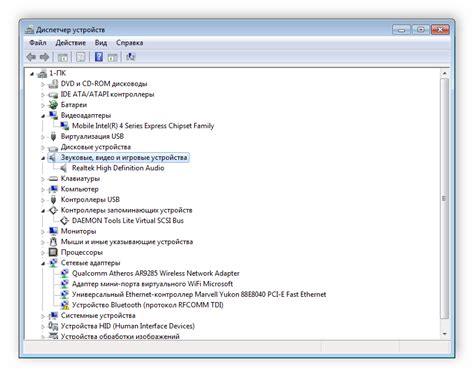The width and height of the screenshot is (474, 377).
Task: Collapse the Сетевые адаптеры node
Action: pos(43,263)
